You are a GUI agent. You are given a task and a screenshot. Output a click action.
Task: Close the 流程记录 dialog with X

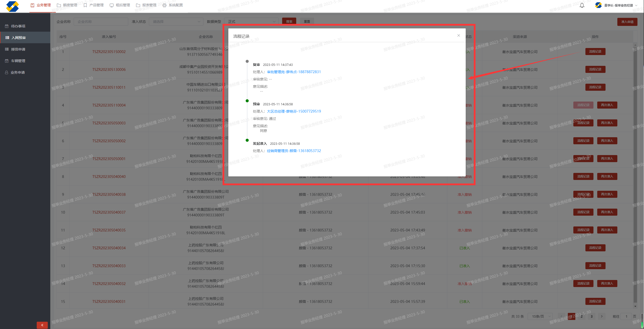(x=458, y=35)
